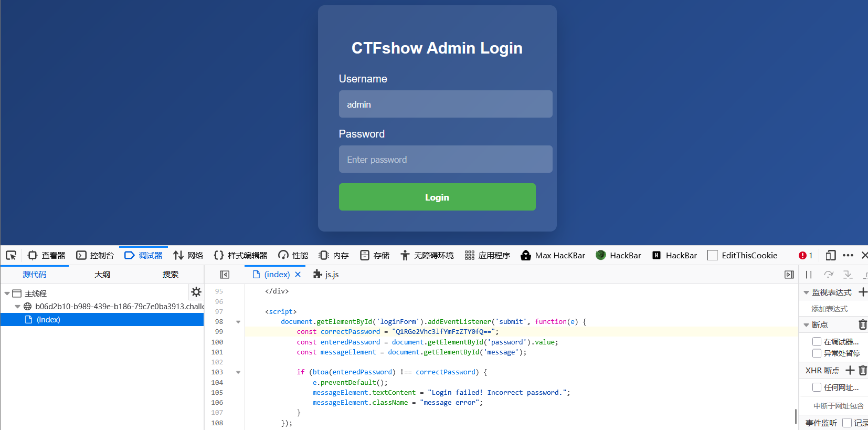
Task: Click the Username field containing admin
Action: point(446,104)
